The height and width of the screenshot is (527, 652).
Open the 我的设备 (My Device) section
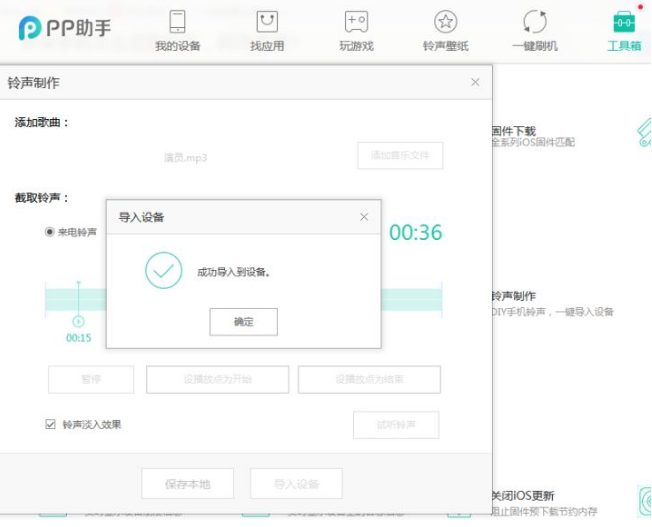point(177,30)
